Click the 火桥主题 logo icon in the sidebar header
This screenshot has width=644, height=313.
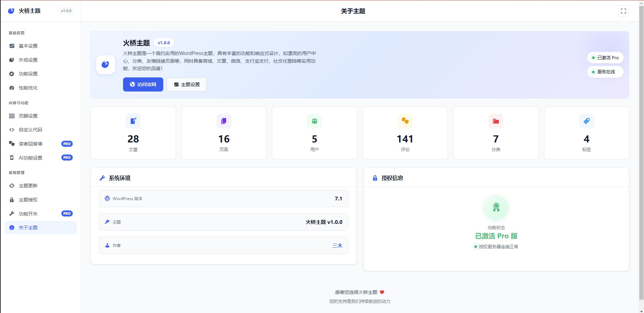point(11,11)
